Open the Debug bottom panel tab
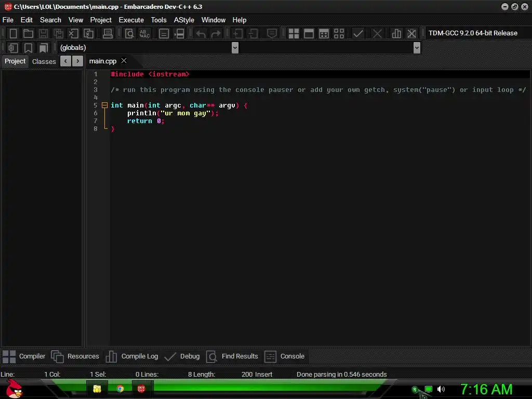This screenshot has height=399, width=532. (x=182, y=356)
